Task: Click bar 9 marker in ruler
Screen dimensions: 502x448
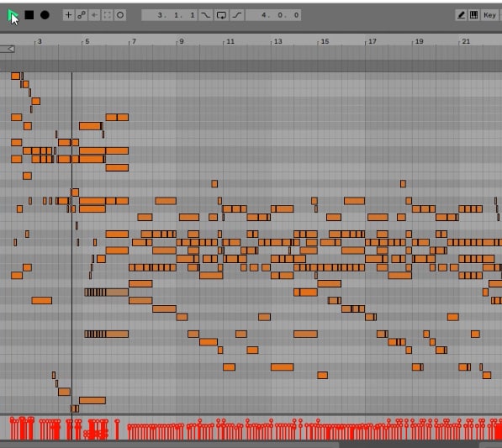Action: click(x=181, y=41)
